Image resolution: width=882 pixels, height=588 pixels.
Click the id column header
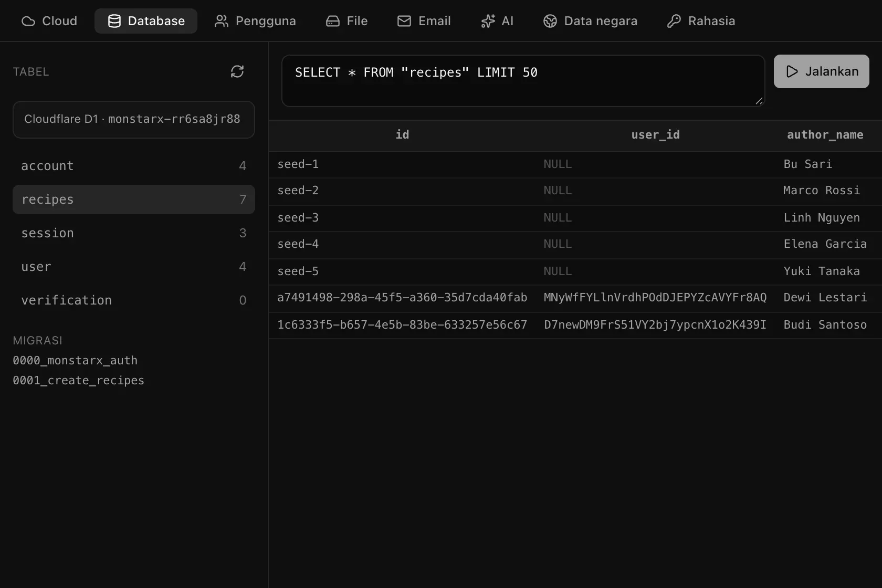402,135
